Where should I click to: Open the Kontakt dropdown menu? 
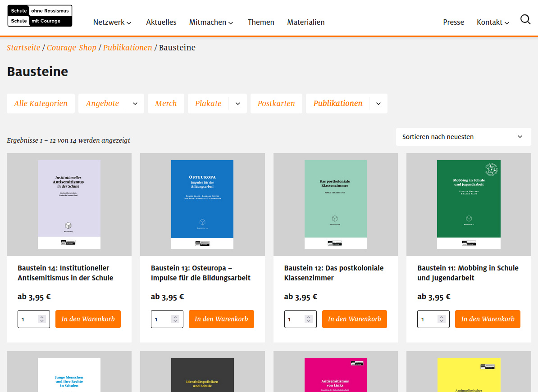click(492, 22)
